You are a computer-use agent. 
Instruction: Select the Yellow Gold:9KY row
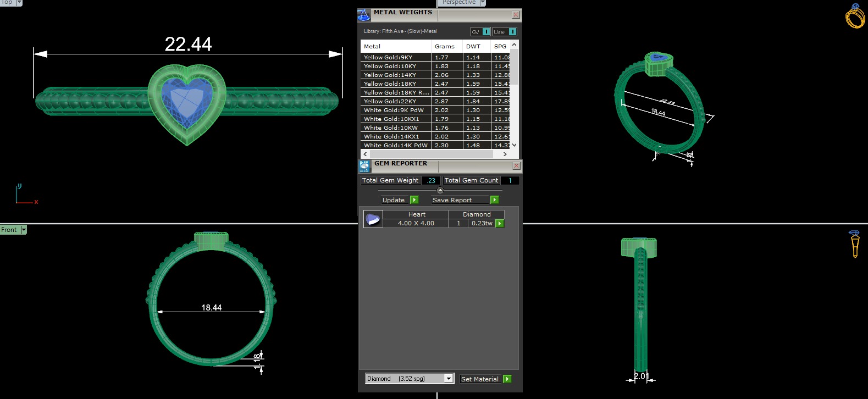(x=435, y=57)
